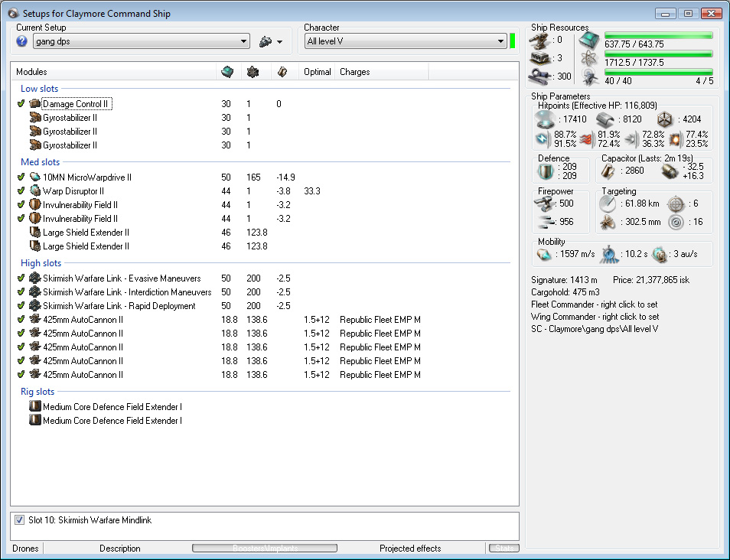
Task: Click the CPU usage green progress bar
Action: coord(658,35)
